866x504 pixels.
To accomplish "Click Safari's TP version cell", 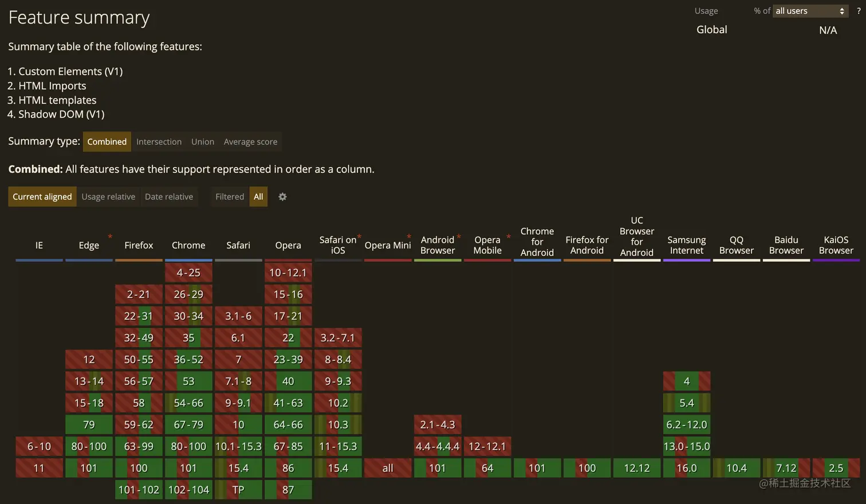I will click(x=238, y=489).
